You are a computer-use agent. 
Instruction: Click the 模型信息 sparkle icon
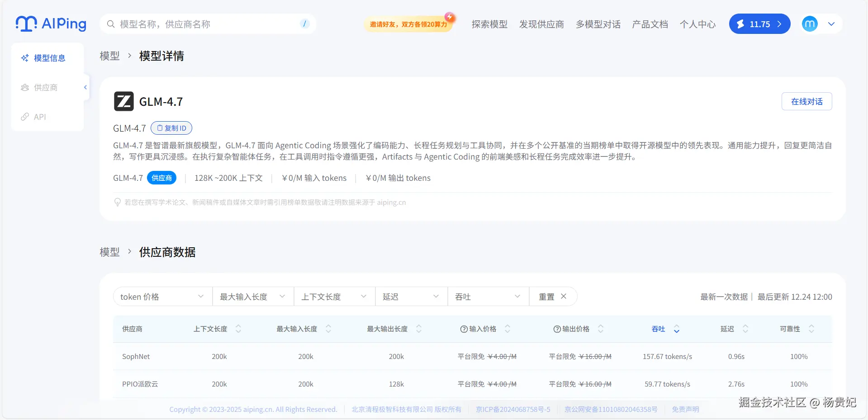click(25, 58)
